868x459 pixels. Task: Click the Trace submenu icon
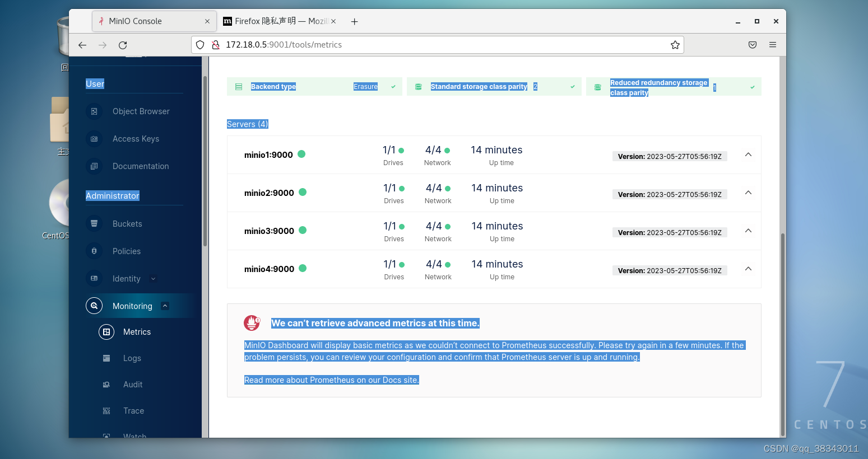pos(106,411)
